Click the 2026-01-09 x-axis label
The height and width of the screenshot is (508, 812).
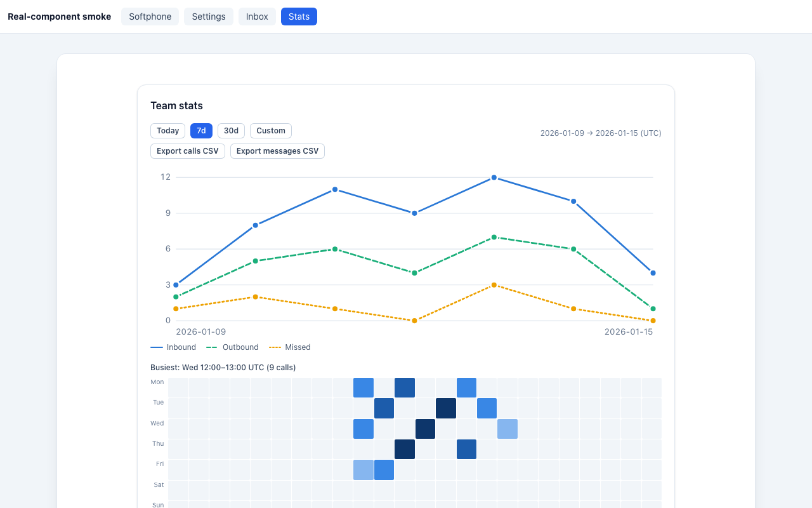click(200, 332)
